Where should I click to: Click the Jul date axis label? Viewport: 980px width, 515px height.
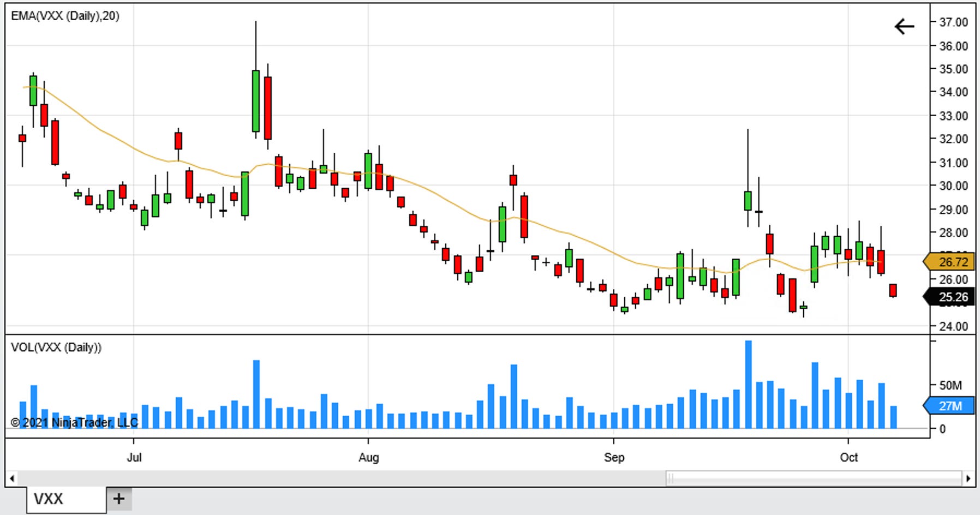pos(134,457)
